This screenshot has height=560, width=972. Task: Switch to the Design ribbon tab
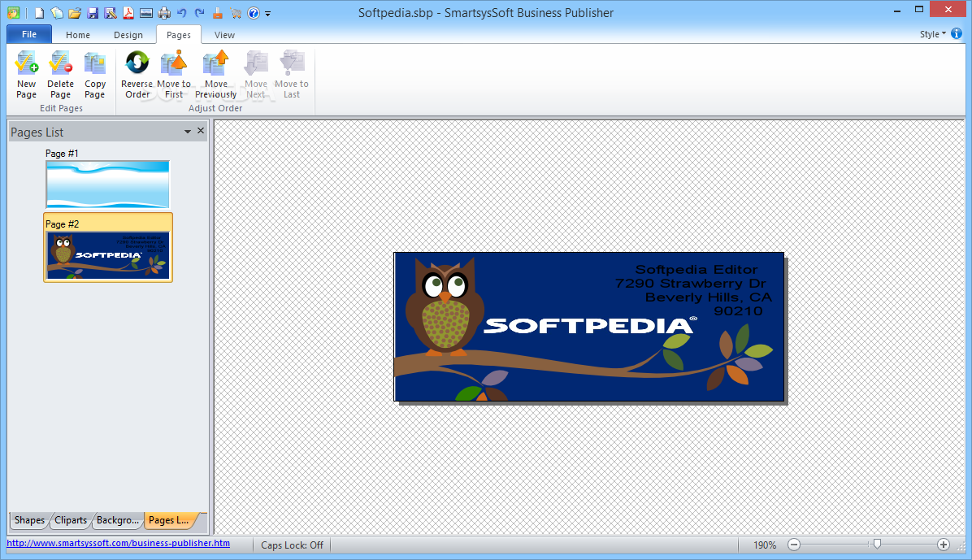point(128,35)
